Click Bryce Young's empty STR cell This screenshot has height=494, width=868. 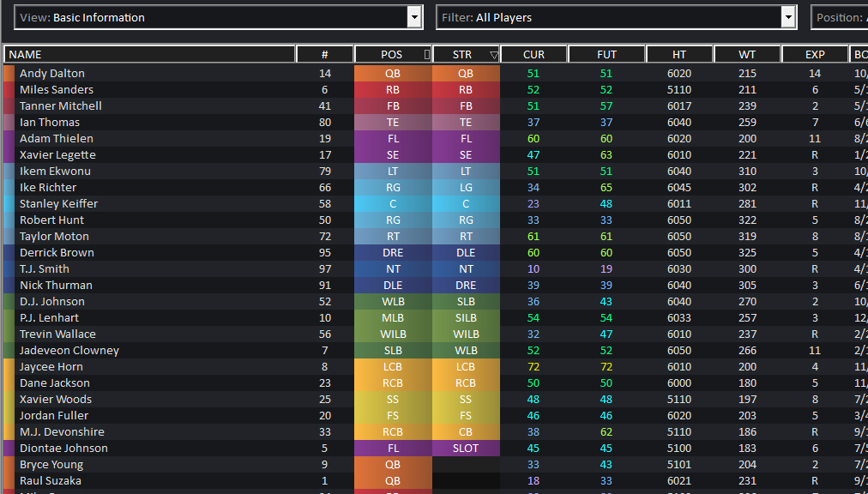click(466, 464)
